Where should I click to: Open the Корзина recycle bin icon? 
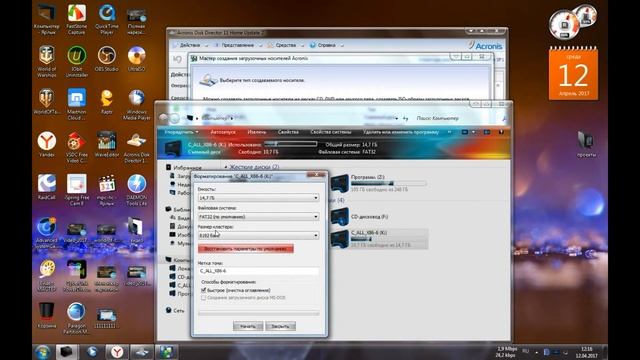tap(47, 315)
